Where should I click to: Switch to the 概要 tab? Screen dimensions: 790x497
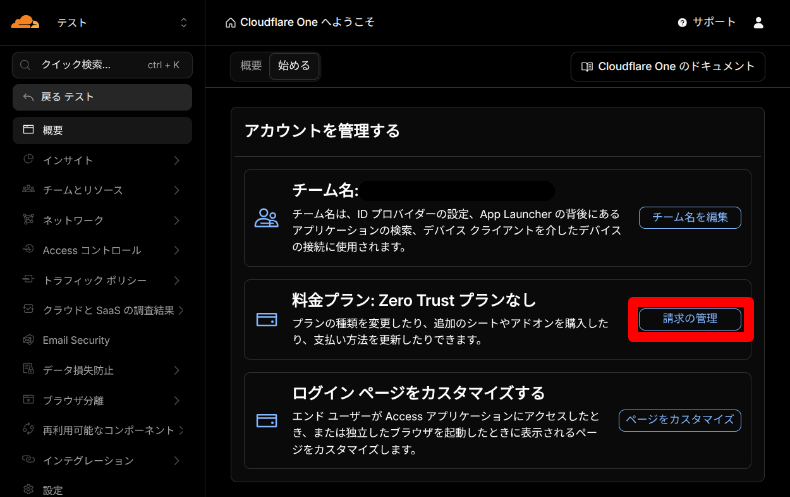(251, 66)
